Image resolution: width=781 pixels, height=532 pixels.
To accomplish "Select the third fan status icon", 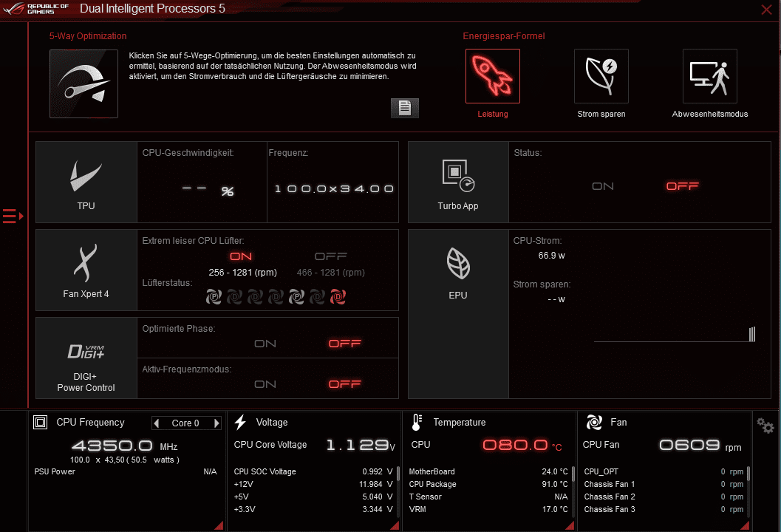I will pos(255,297).
